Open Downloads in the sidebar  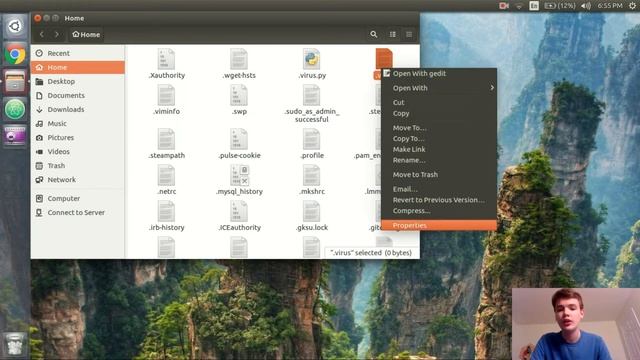point(78,109)
